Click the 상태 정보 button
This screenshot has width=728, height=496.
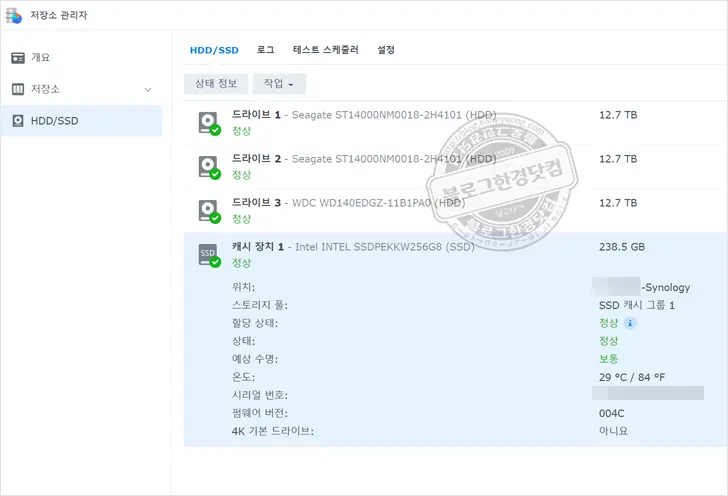coord(216,84)
